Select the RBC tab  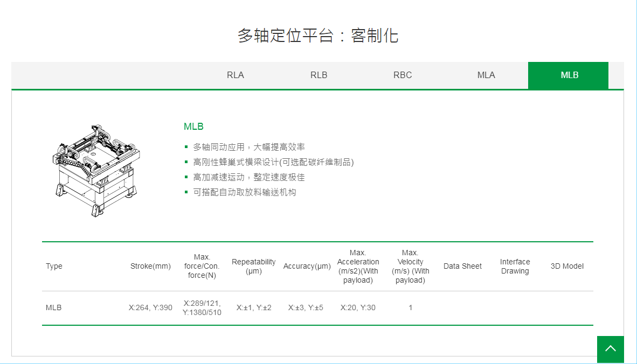pyautogui.click(x=403, y=75)
